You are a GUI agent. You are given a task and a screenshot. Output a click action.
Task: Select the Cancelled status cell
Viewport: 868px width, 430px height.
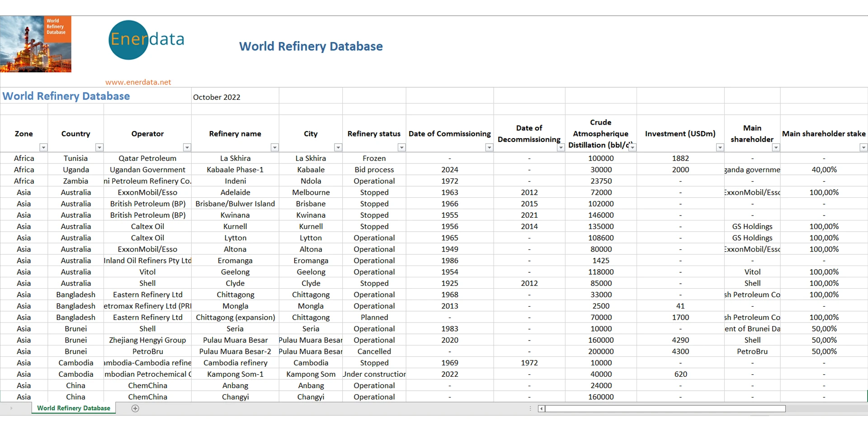pos(374,351)
